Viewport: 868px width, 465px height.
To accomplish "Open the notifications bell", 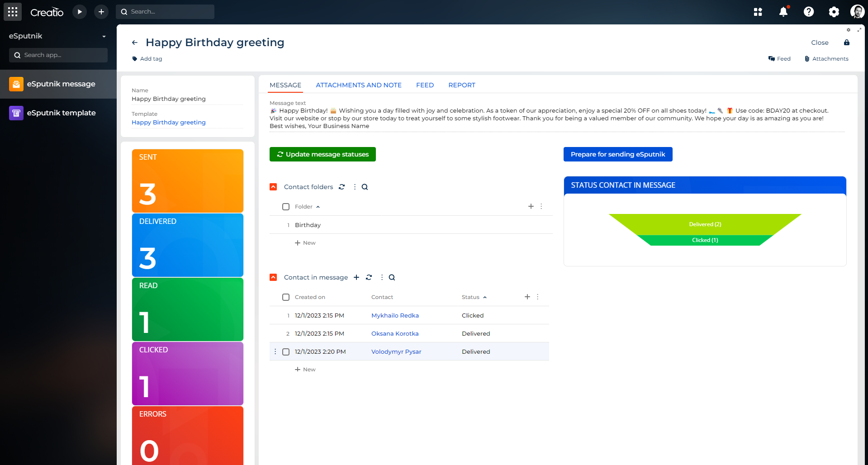I will click(783, 12).
